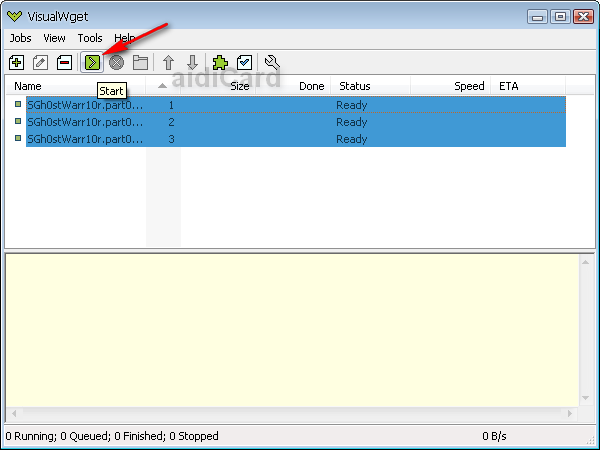Click the status bar running/queued summary text
This screenshot has width=600, height=450.
pyautogui.click(x=112, y=436)
